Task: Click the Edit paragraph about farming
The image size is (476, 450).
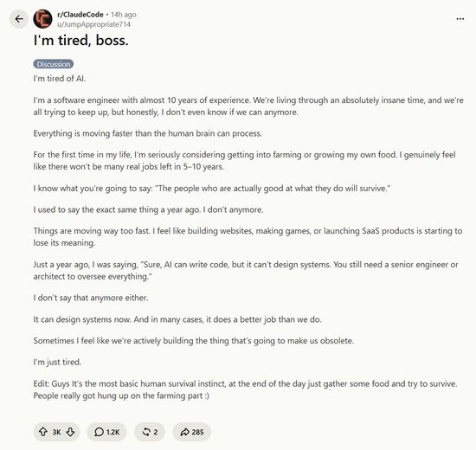Action: click(245, 389)
